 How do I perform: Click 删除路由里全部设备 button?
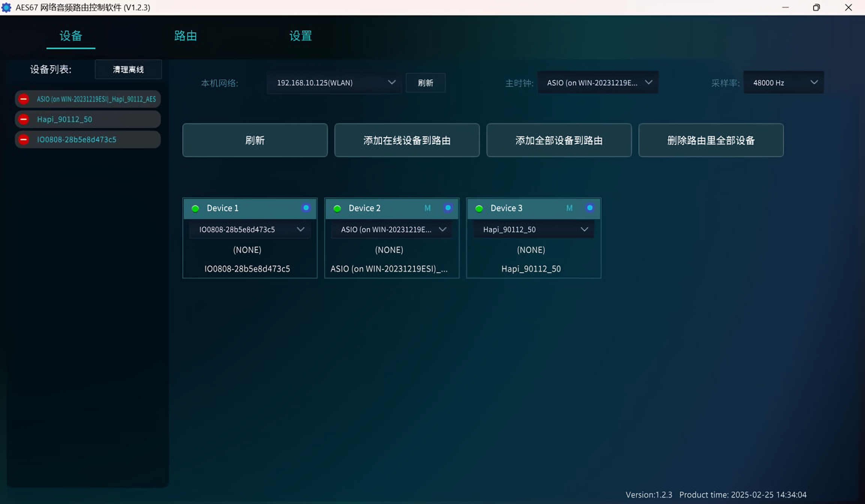click(711, 140)
